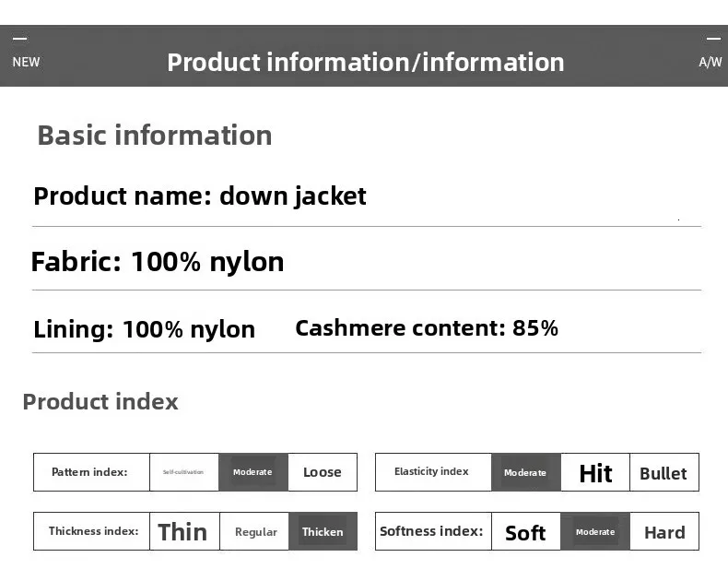Screen dimensions: 728x581
Task: Click the Cashmere content: 85% text
Action: click(427, 328)
